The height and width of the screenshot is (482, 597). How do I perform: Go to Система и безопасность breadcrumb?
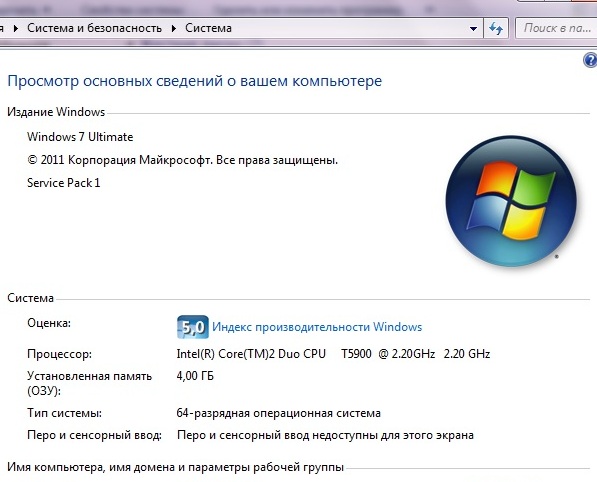click(94, 28)
